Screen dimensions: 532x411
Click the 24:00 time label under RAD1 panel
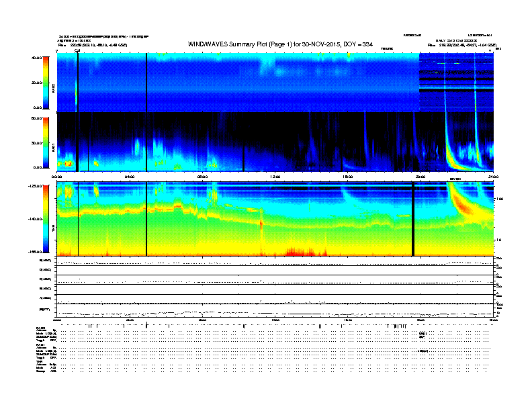493,177
